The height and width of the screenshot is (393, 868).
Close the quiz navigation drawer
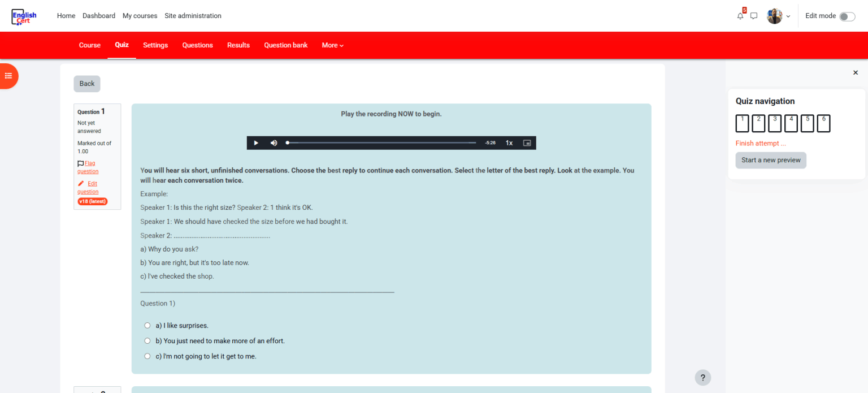(855, 72)
